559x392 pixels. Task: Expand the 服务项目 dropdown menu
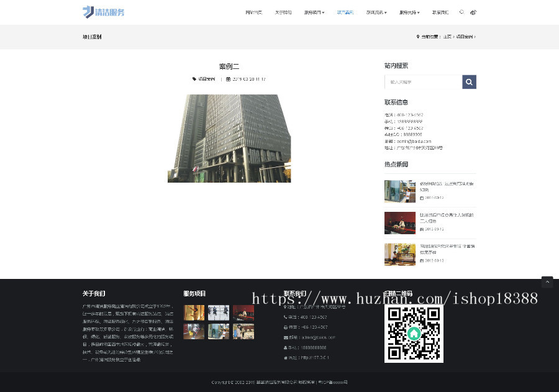[x=313, y=12]
